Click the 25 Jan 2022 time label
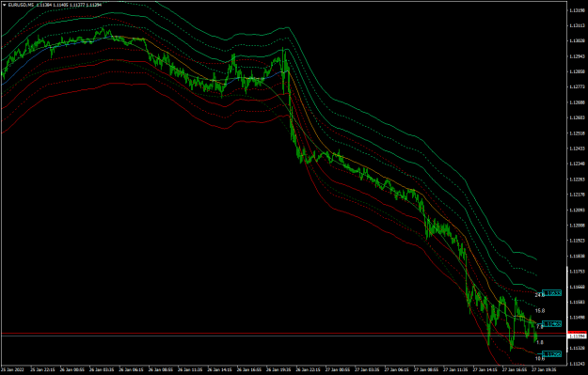588x375 pixels. coord(12,369)
